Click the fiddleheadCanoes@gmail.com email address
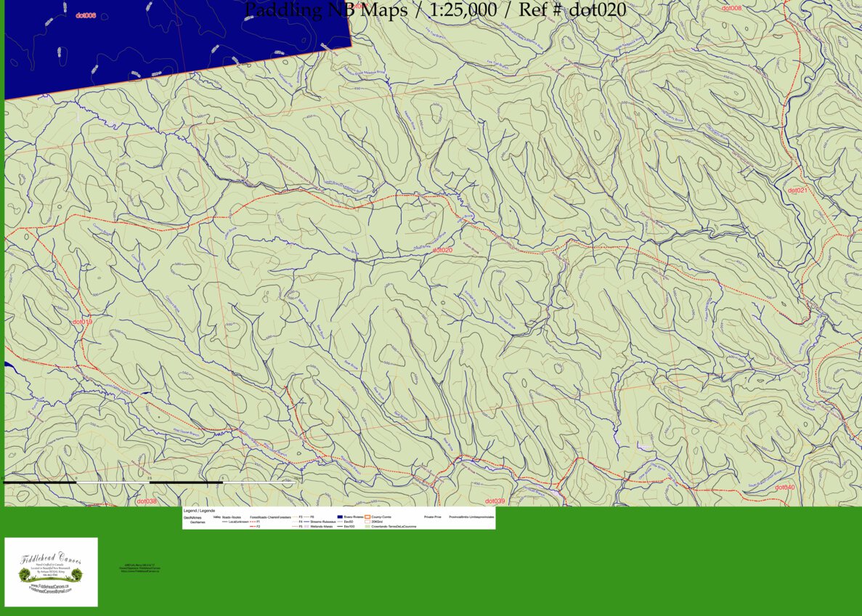 (x=49, y=591)
